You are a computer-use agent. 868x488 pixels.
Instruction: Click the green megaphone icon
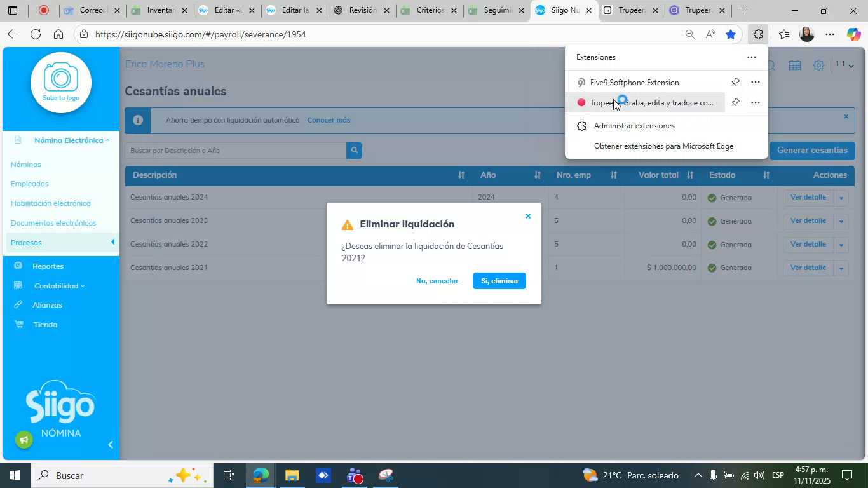click(x=24, y=440)
